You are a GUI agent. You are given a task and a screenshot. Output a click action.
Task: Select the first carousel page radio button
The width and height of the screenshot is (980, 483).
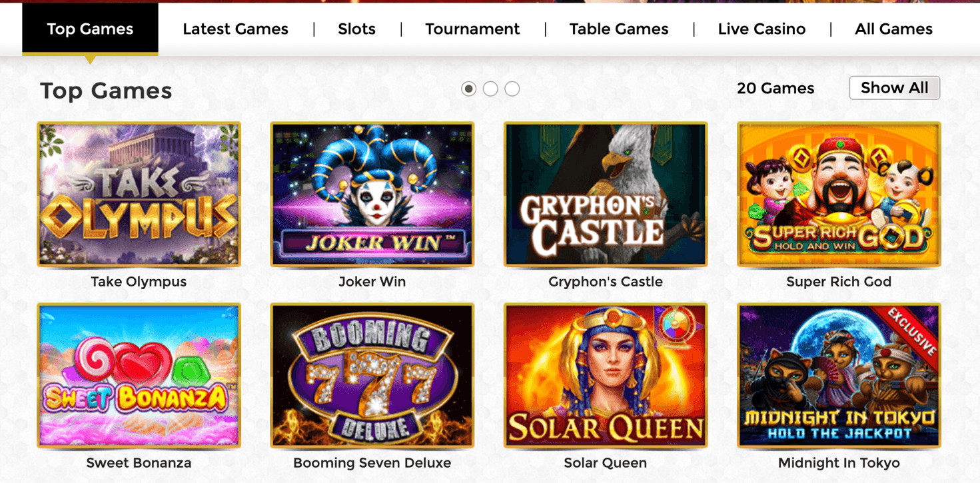(469, 89)
